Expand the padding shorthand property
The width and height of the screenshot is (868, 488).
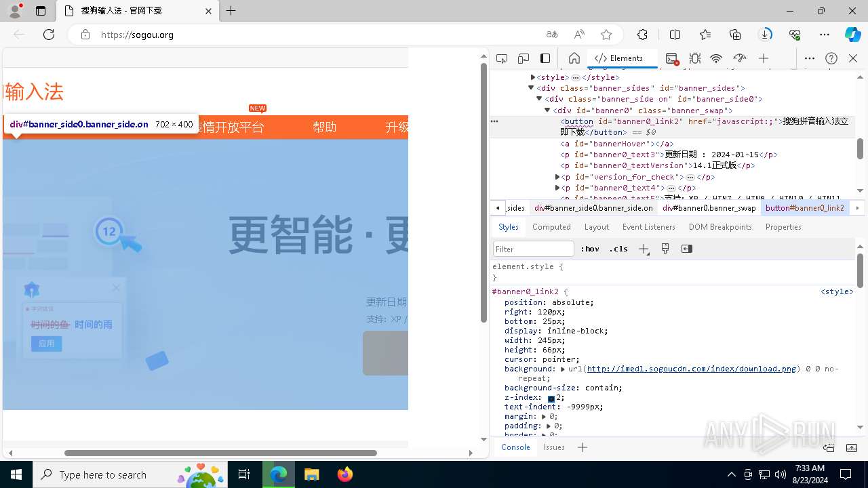(549, 426)
